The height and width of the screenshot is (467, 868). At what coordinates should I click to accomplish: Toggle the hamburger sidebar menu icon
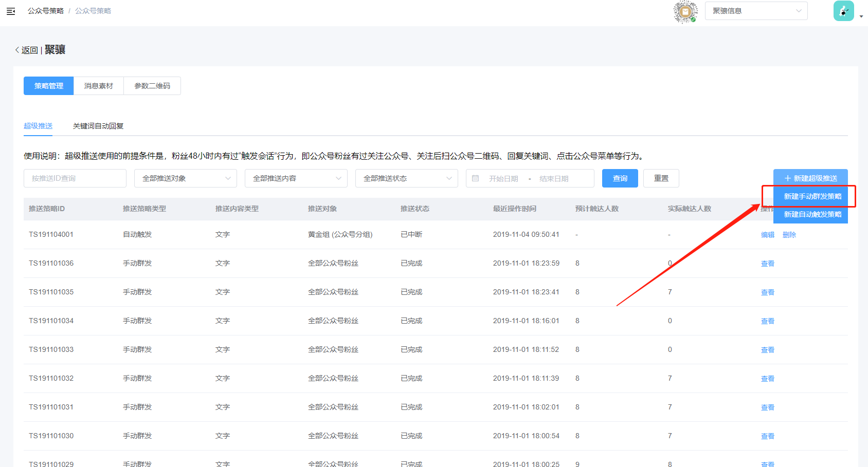coord(11,11)
